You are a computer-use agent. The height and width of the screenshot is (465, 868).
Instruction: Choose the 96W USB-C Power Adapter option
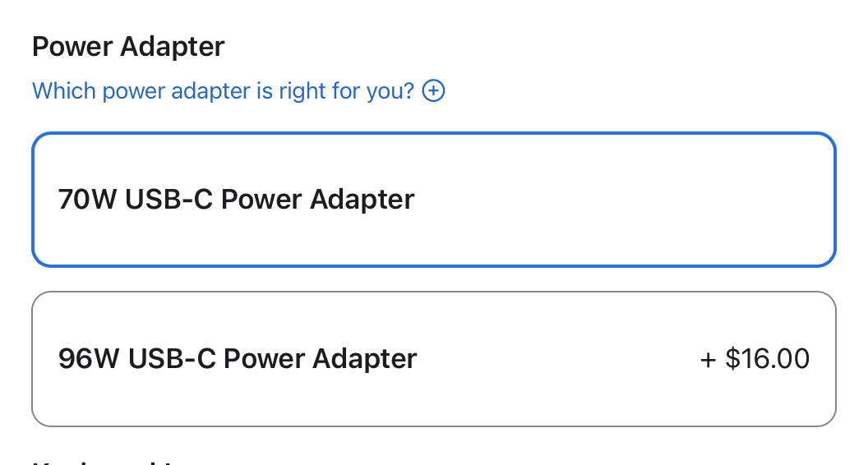tap(434, 359)
